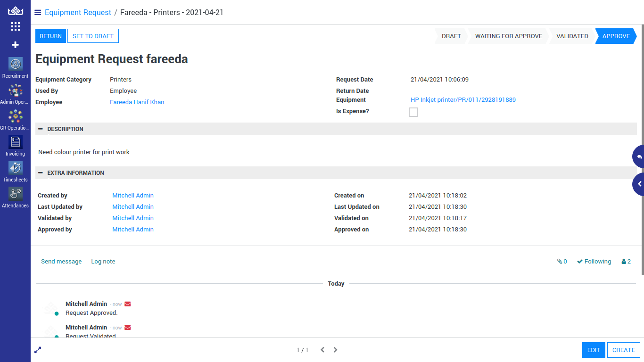Open the chat bubble side panel
The width and height of the screenshot is (644, 362).
639,156
